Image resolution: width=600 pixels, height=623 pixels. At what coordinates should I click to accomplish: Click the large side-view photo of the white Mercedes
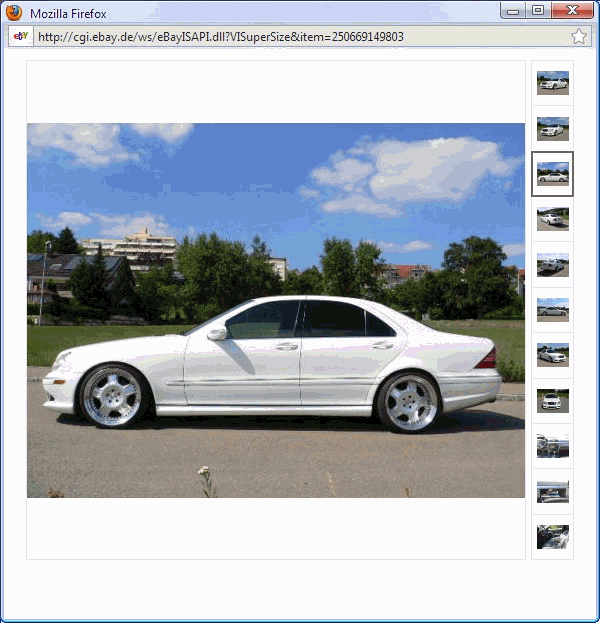(276, 310)
